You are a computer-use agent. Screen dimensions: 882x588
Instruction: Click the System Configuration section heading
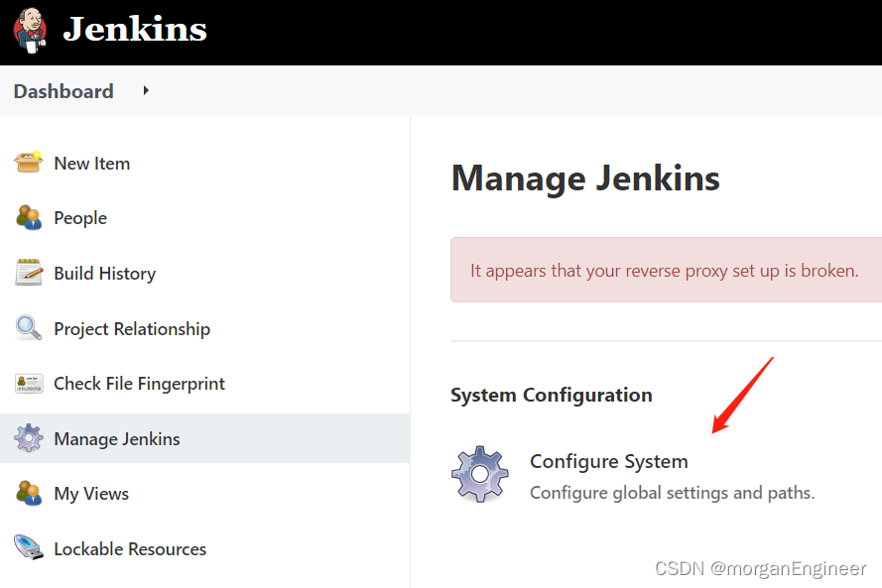552,395
